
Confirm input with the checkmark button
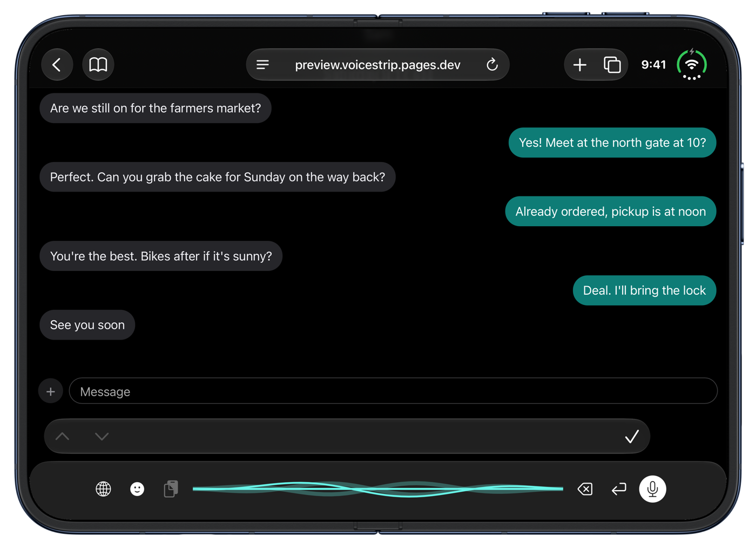click(632, 436)
